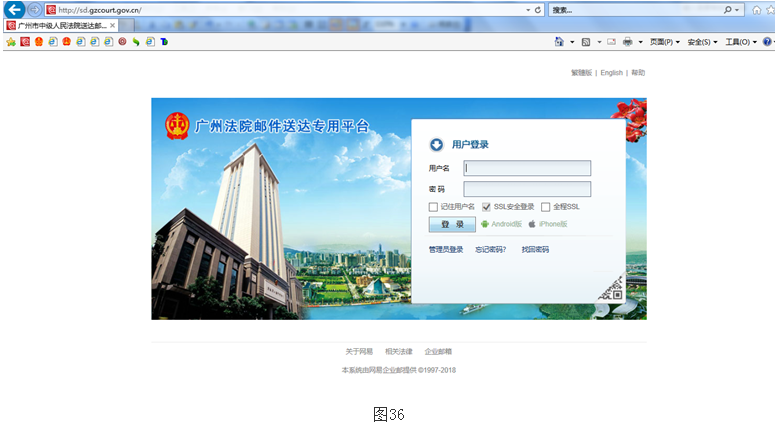Click the yellow star add-favorites icon in favorites bar

[11, 42]
